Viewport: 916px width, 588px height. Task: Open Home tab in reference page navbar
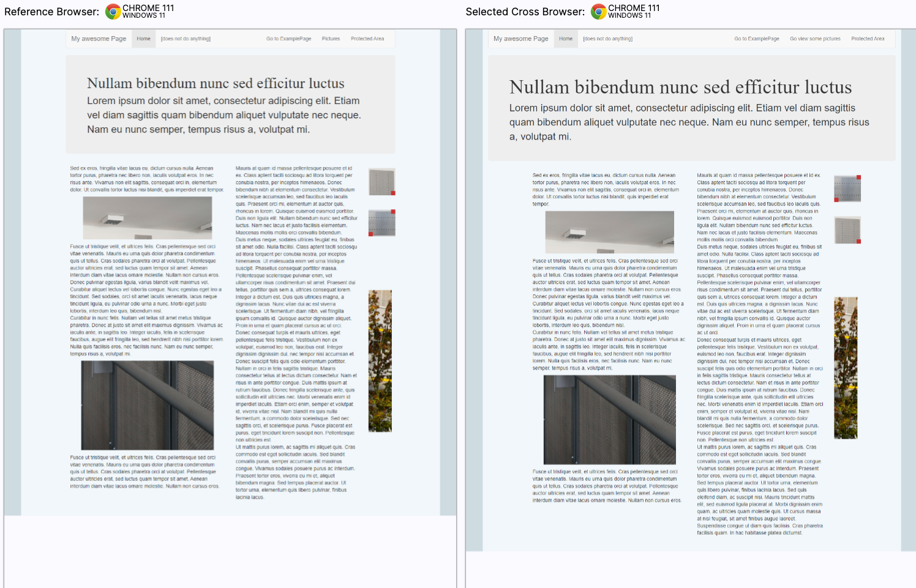144,39
